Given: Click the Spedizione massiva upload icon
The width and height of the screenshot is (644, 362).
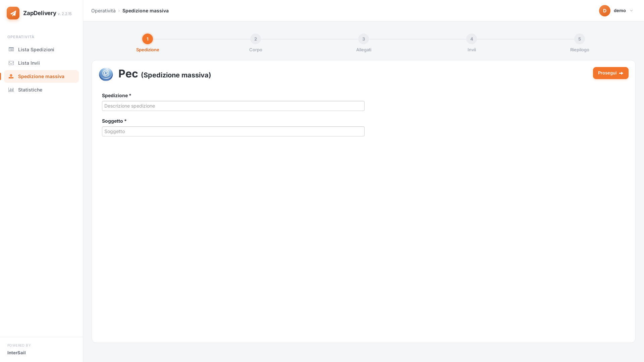Looking at the screenshot, I should [x=11, y=76].
